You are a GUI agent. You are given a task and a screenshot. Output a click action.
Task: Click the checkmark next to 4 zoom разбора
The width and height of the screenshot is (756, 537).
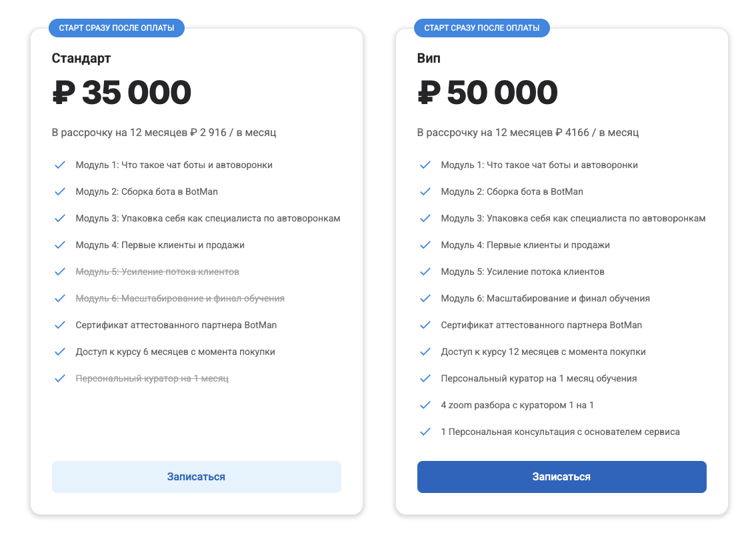[x=425, y=404]
